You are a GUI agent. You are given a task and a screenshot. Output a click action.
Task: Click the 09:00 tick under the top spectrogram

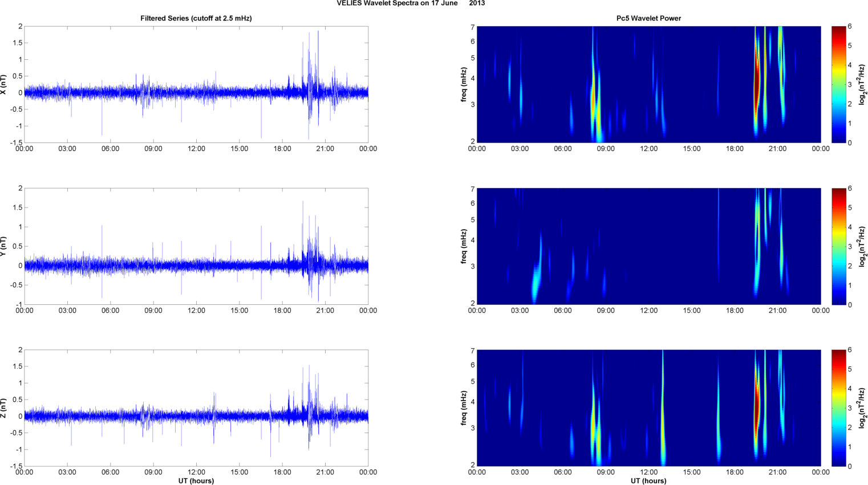(x=606, y=149)
